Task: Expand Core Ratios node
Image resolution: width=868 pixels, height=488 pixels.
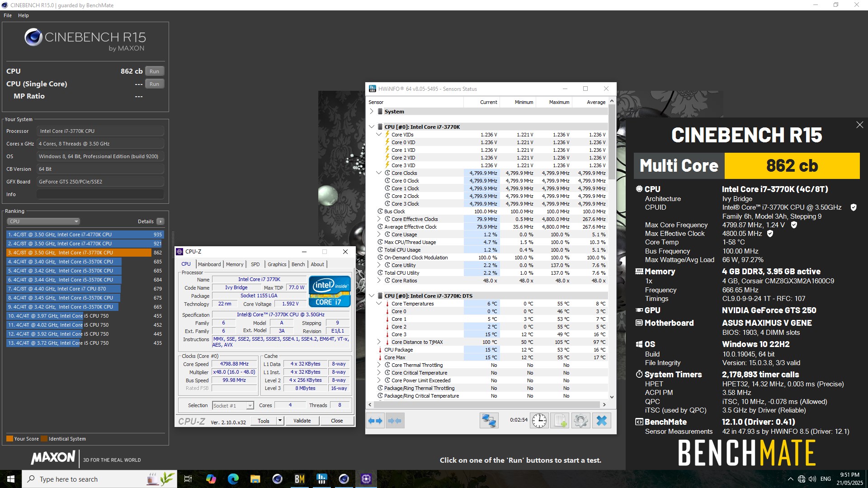Action: pos(379,281)
